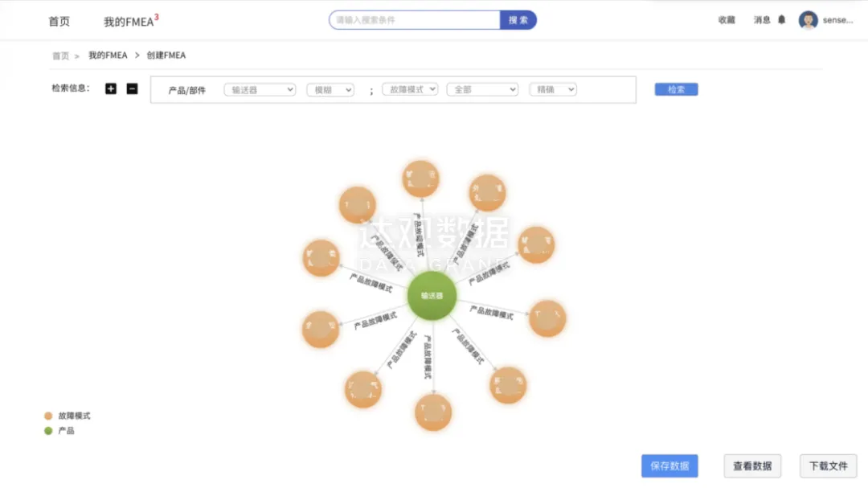
Task: Click the 下载文件 button
Action: tap(828, 465)
